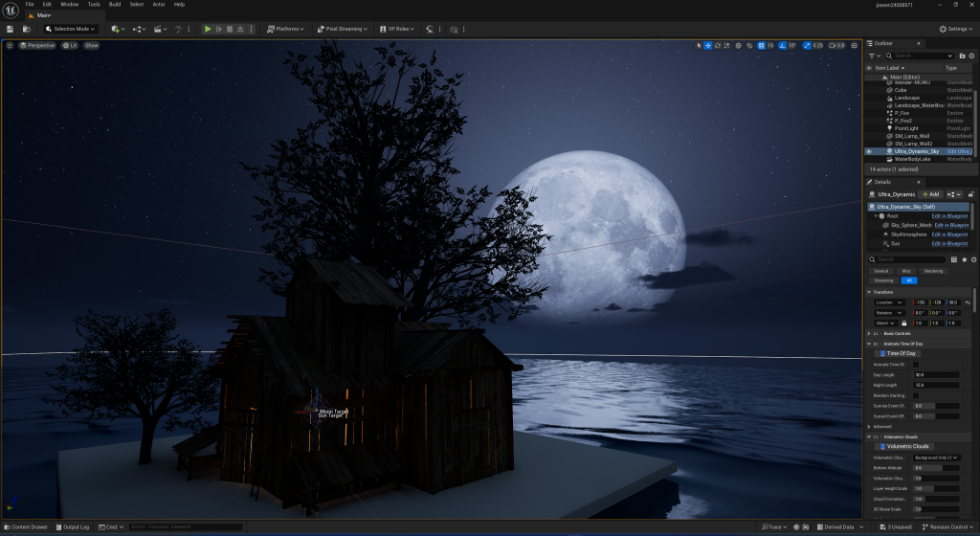Image resolution: width=980 pixels, height=536 pixels.
Task: Click the viewport layout maximize icon
Action: tap(856, 45)
